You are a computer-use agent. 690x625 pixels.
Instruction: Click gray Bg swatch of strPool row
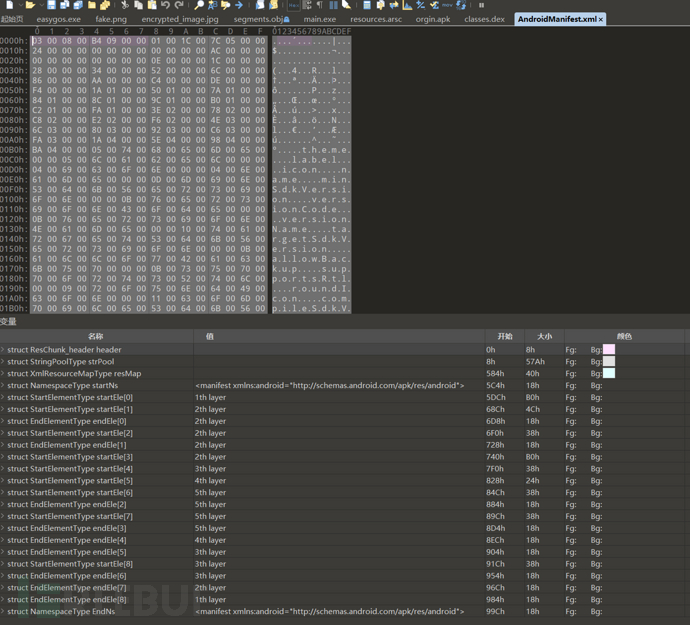click(609, 361)
